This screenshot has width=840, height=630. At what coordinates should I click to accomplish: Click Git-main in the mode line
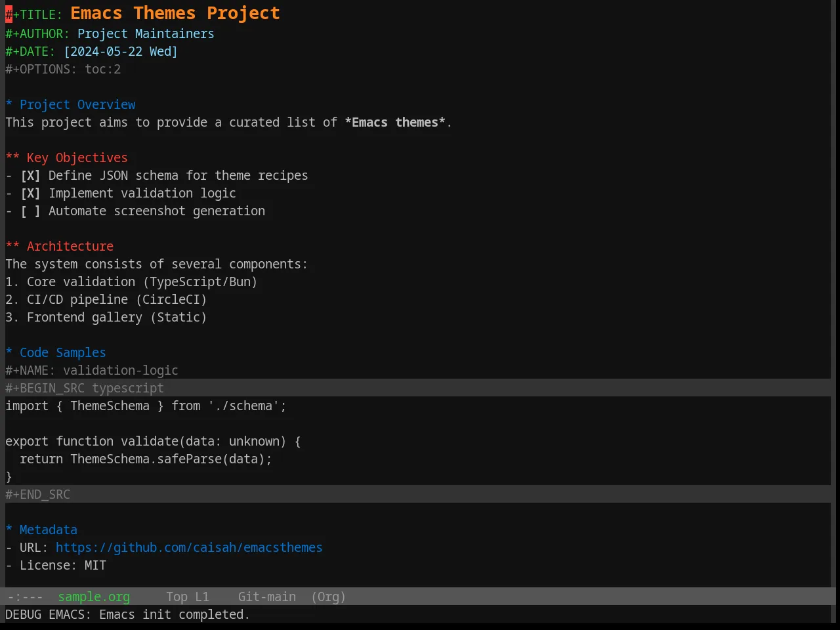tap(267, 597)
